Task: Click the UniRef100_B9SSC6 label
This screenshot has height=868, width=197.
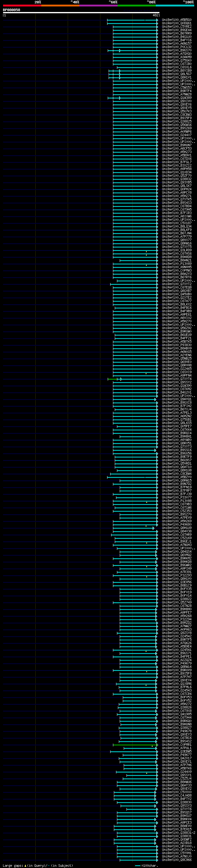Action: (x=176, y=450)
